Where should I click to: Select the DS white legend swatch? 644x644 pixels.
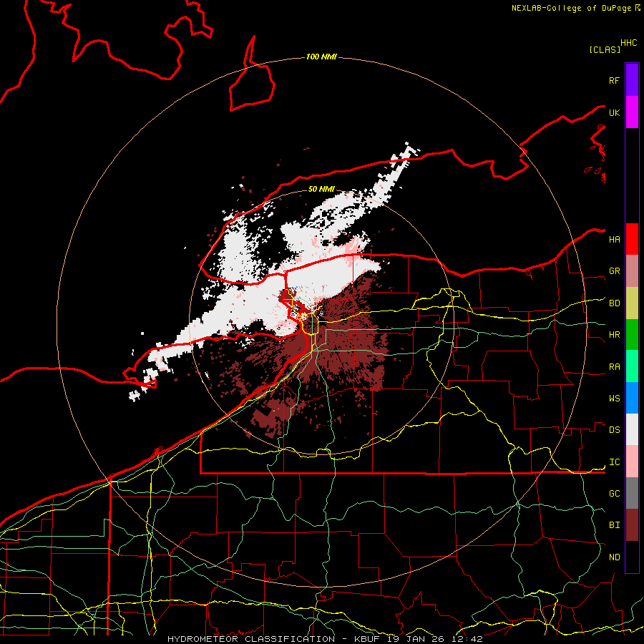[632, 429]
